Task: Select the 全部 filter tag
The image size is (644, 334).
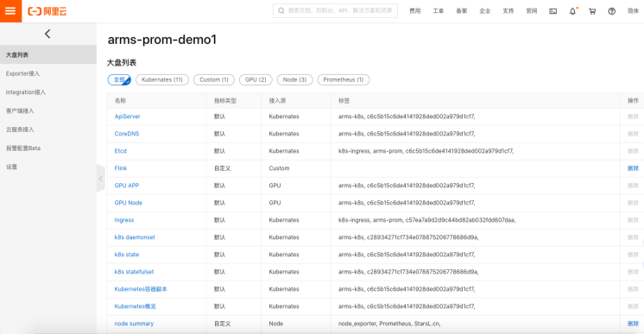Action: 119,79
